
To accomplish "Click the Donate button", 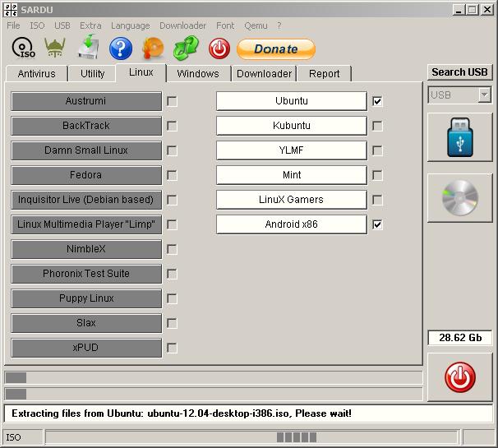I will [x=276, y=49].
